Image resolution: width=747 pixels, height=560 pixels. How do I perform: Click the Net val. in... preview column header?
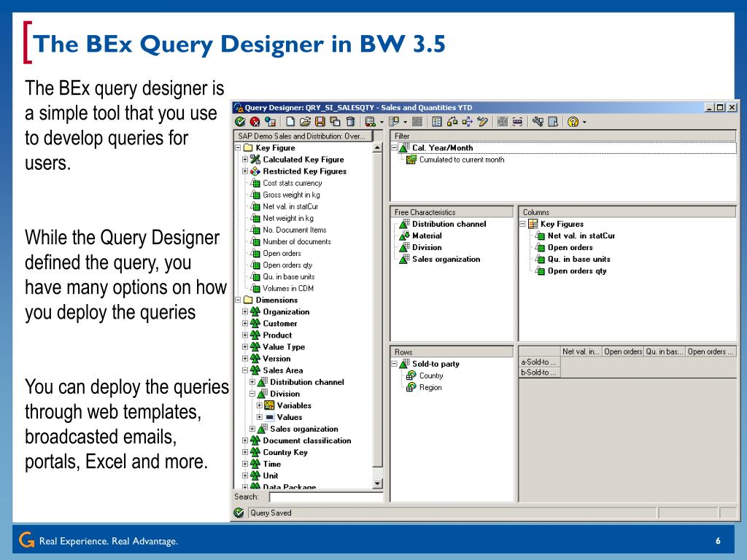[x=581, y=352]
